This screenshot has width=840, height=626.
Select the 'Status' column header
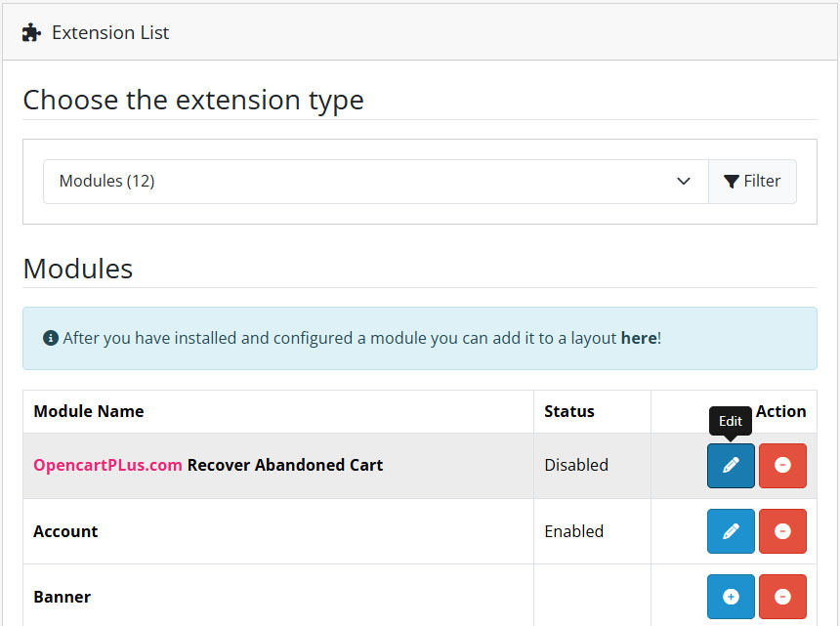tap(568, 411)
